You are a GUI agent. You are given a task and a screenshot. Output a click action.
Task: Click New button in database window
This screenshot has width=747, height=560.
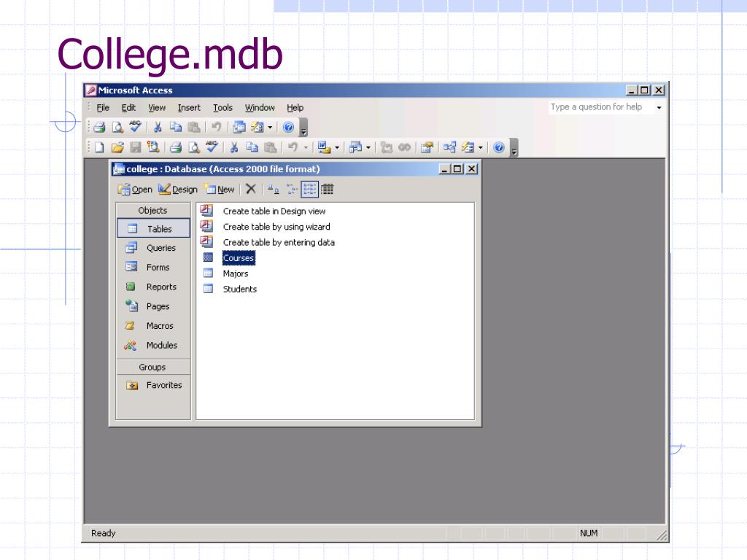pyautogui.click(x=220, y=189)
